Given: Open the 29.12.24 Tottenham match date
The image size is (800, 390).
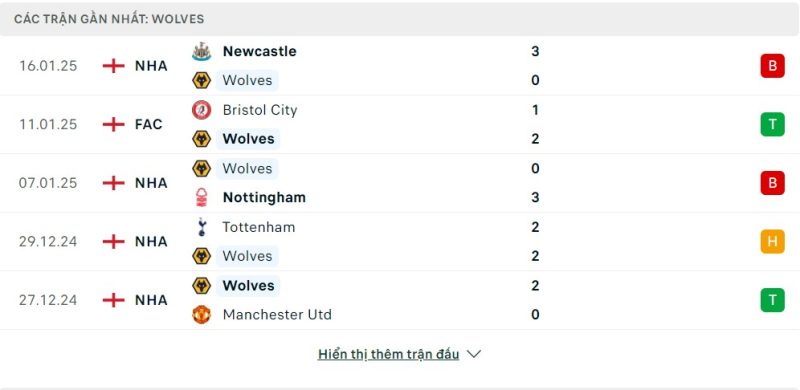Looking at the screenshot, I should point(48,241).
